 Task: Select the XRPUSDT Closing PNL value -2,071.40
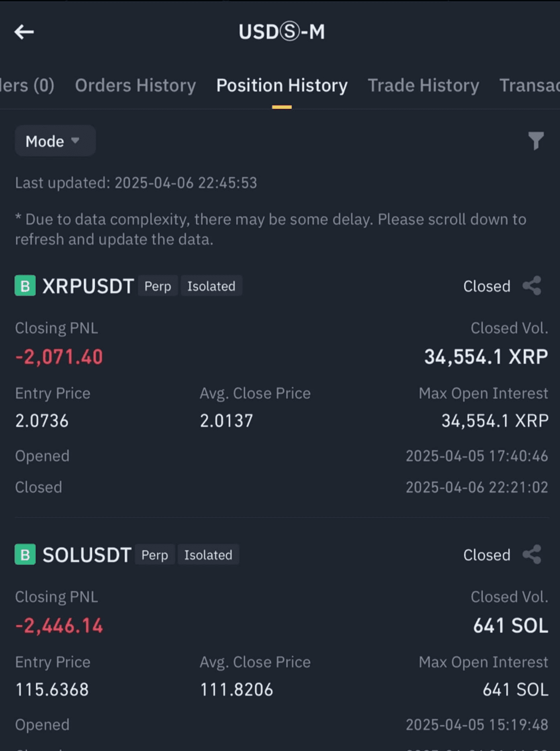(59, 357)
